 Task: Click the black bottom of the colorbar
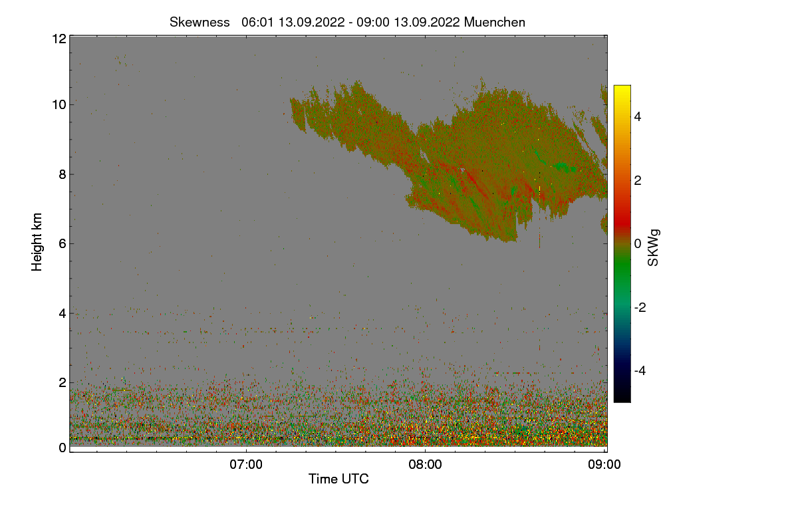click(x=622, y=394)
